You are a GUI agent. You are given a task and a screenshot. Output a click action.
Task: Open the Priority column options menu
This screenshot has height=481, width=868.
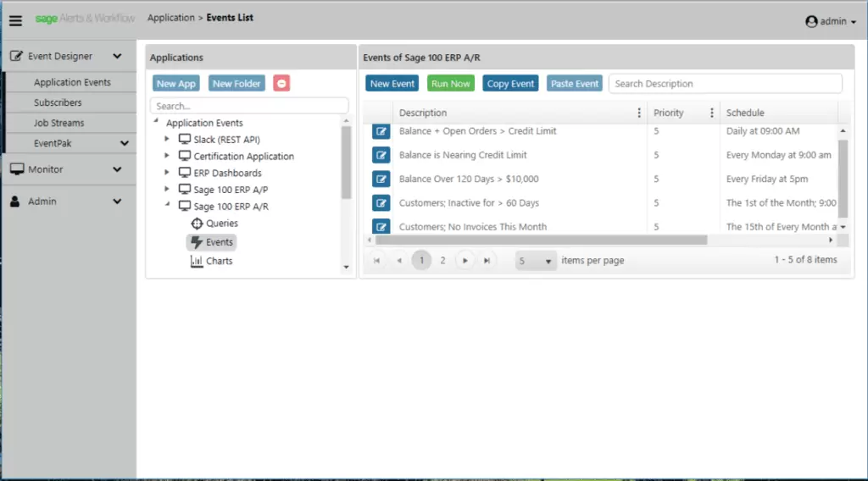click(x=712, y=113)
